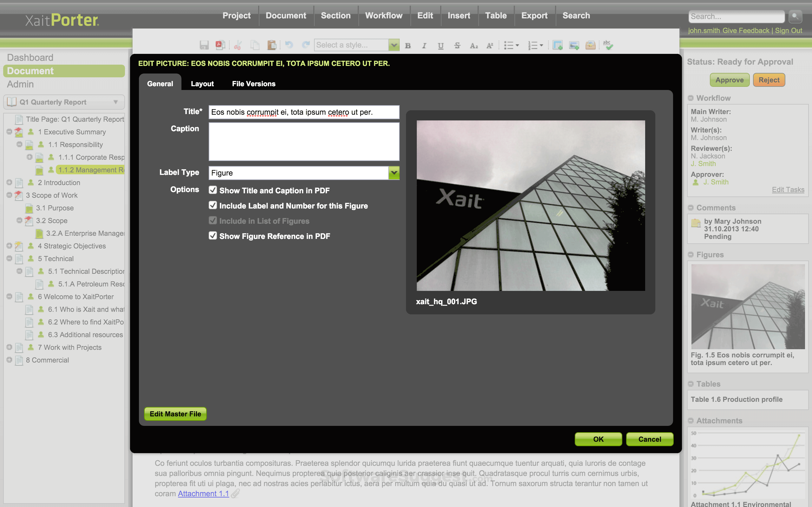The height and width of the screenshot is (507, 812).
Task: Run the spell check icon
Action: (608, 45)
